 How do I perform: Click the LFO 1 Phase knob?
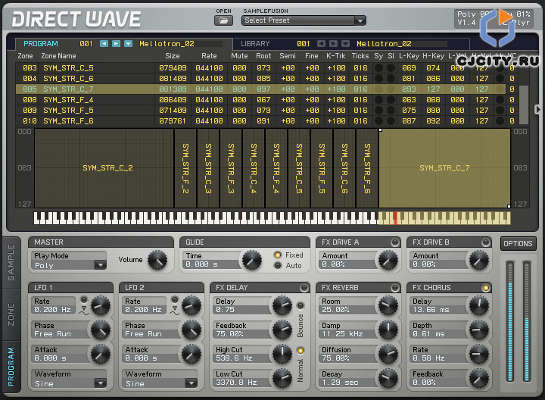click(100, 330)
